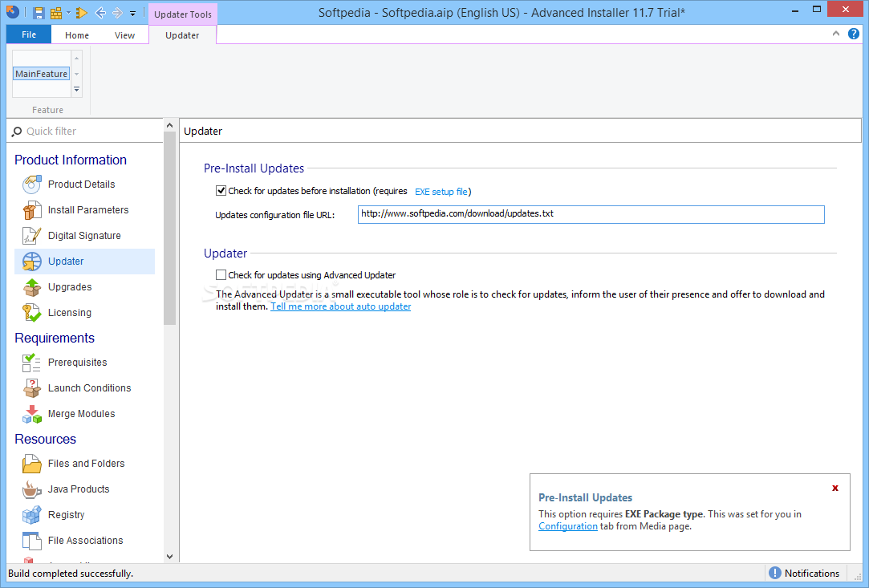
Task: Click the Product Information section heading
Action: click(x=71, y=160)
